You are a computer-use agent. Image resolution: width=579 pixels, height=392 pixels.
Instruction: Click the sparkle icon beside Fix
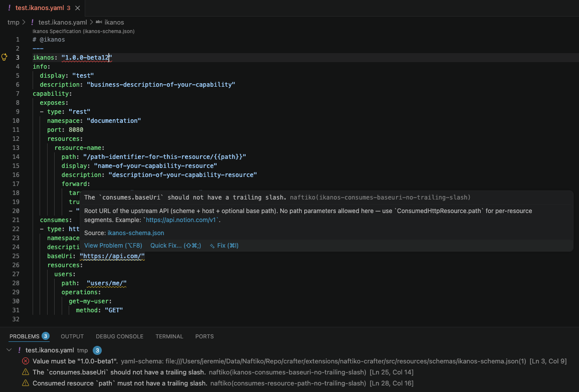point(213,246)
